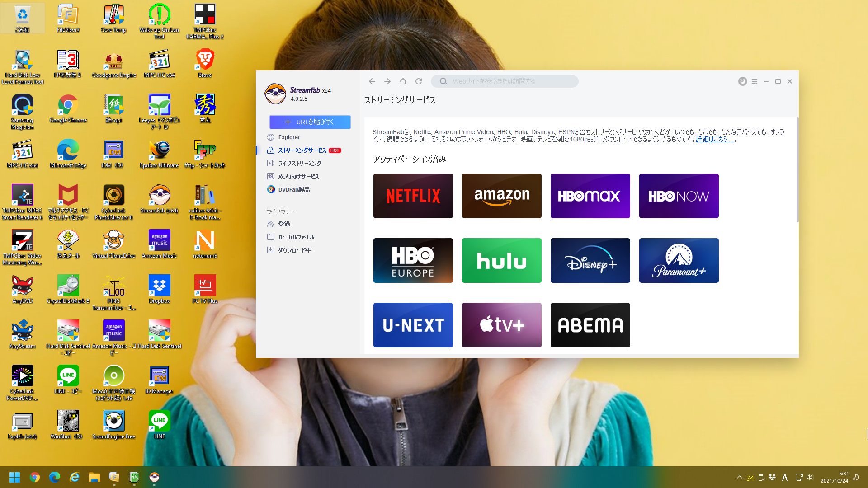The width and height of the screenshot is (868, 488).
Task: Expand hidden system tray icons
Action: click(739, 477)
